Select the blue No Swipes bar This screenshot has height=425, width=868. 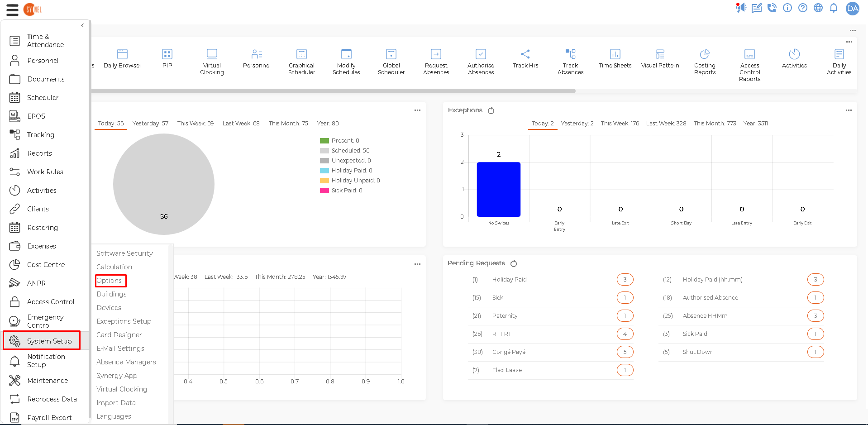499,189
